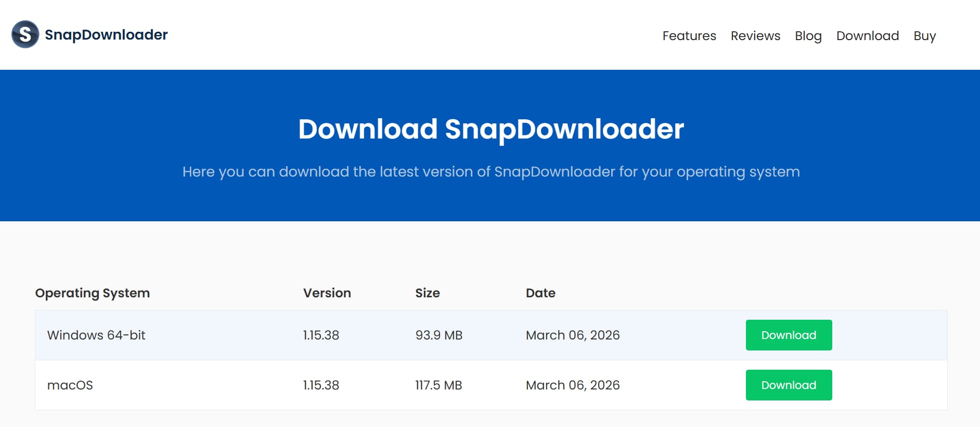Click the 'Here you can download the latest version' subtitle
The width and height of the screenshot is (980, 427).
491,172
